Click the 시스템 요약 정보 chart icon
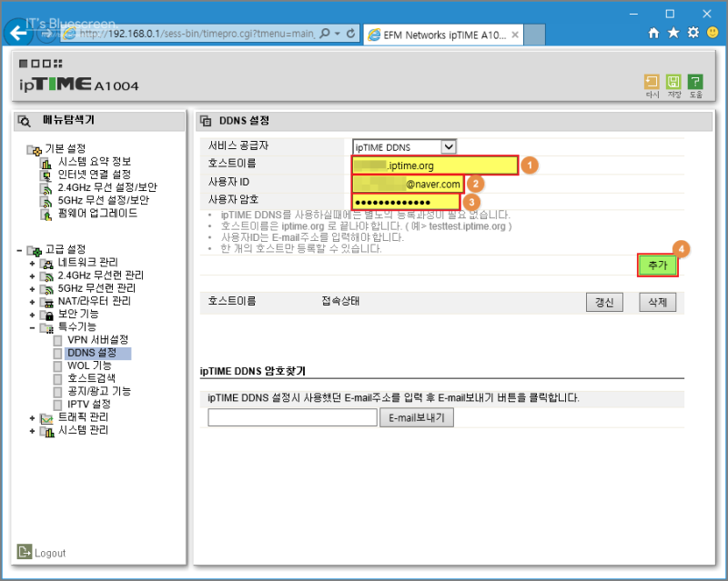This screenshot has height=581, width=728. [x=46, y=163]
